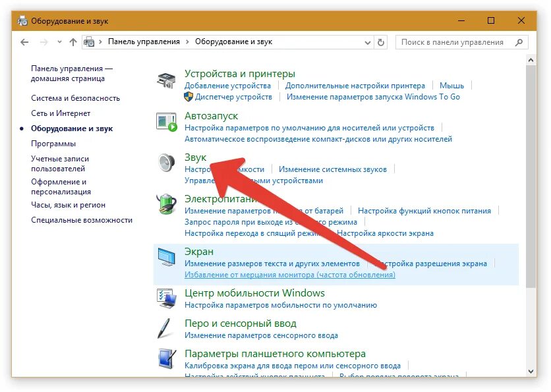Open recent locations dropdown arrow

pyautogui.click(x=59, y=42)
